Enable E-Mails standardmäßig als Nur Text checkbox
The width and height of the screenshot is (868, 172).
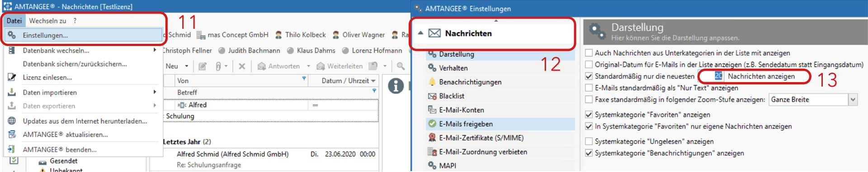pos(589,88)
